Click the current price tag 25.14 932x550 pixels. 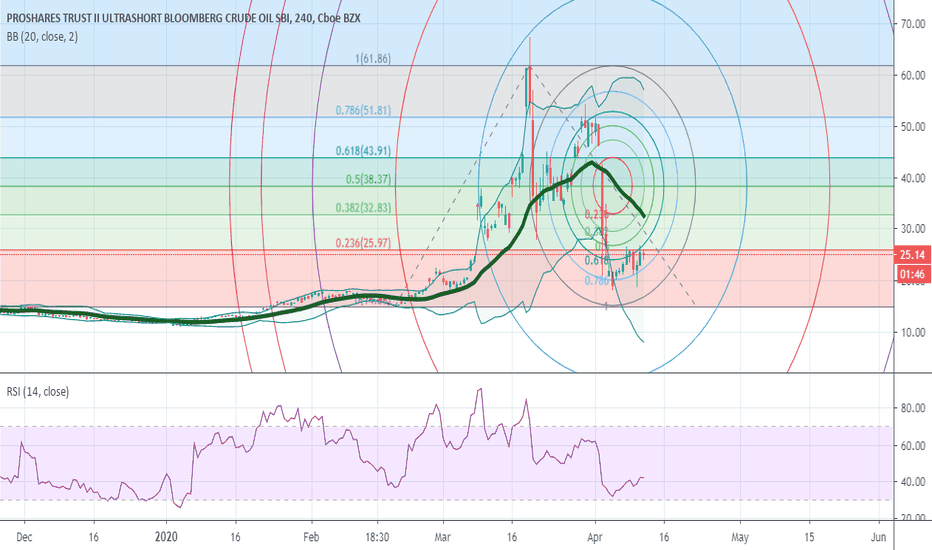[x=912, y=255]
